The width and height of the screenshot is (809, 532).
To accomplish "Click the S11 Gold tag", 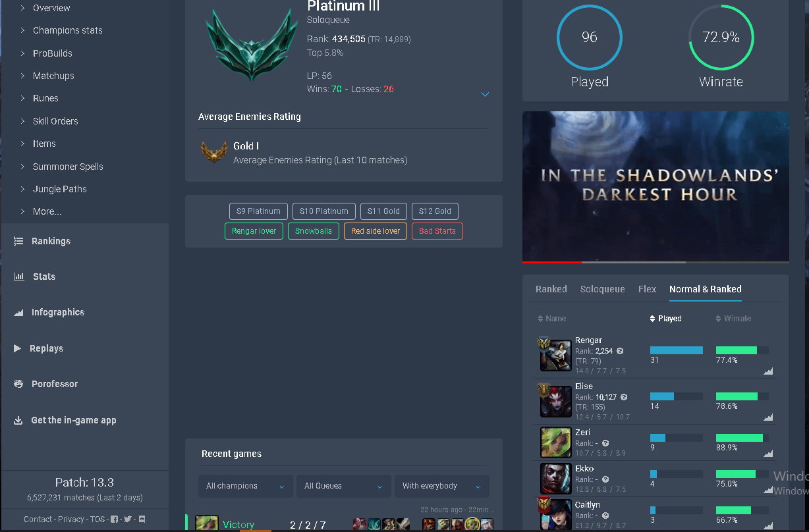I will tap(384, 211).
